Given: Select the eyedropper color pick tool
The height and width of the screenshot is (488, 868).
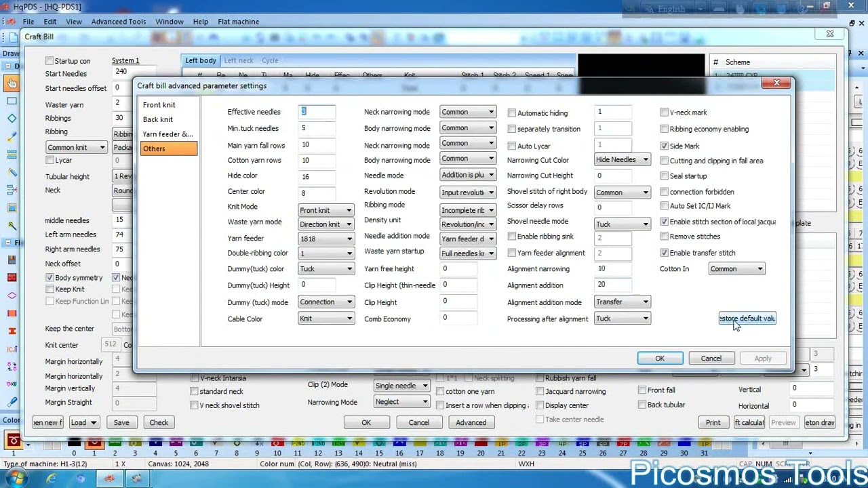Looking at the screenshot, I should [x=12, y=137].
